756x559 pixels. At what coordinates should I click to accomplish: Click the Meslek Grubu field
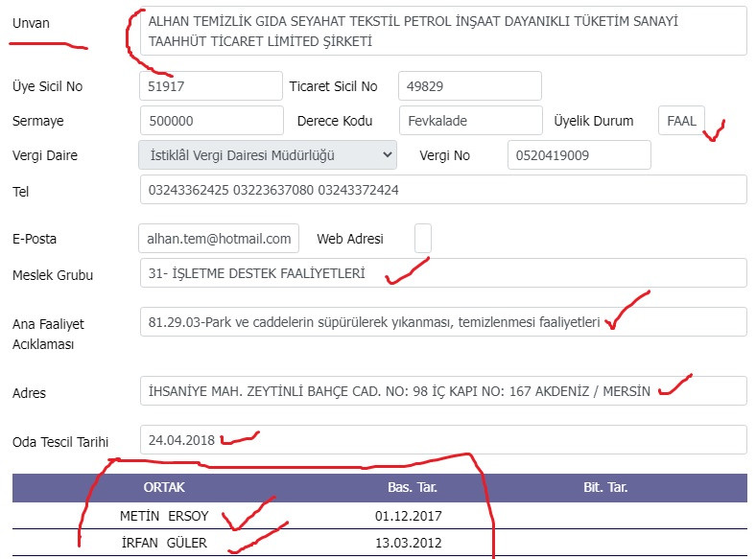coord(441,273)
